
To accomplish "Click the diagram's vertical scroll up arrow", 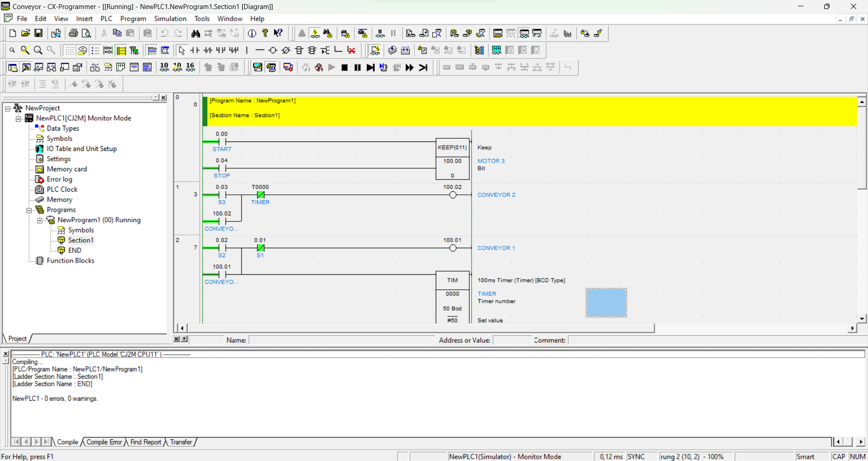I will pos(862,102).
